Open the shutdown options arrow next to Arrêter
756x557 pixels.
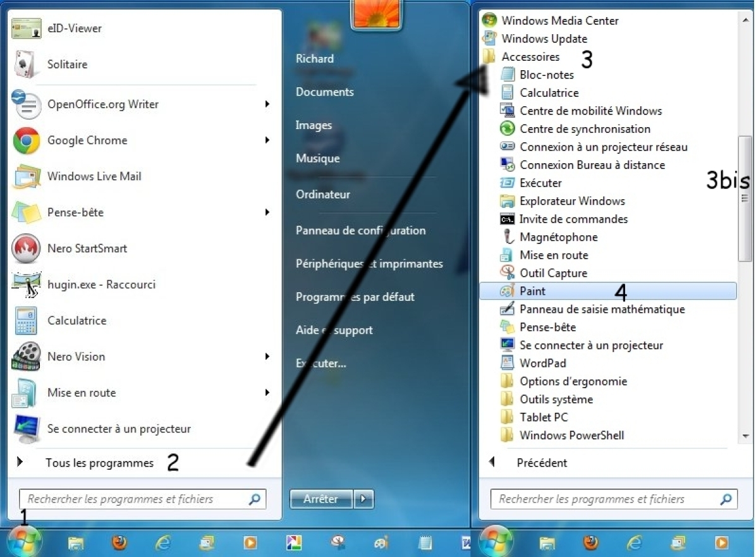(363, 499)
